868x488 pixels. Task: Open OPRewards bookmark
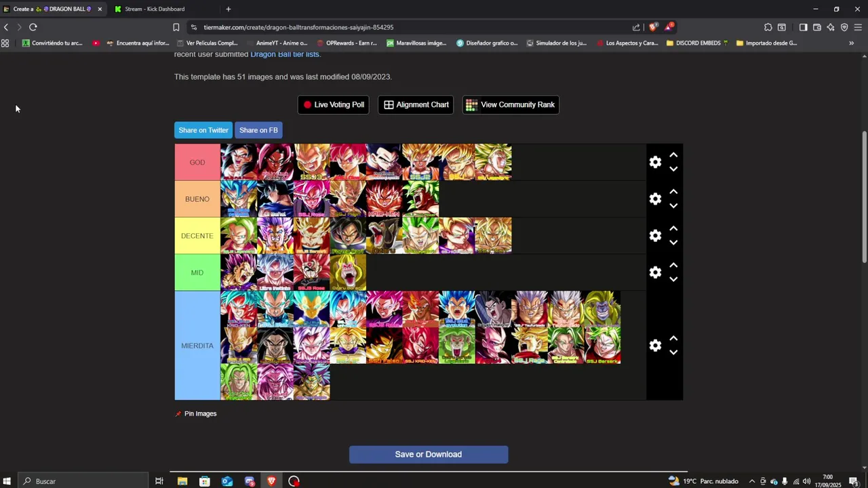[347, 43]
